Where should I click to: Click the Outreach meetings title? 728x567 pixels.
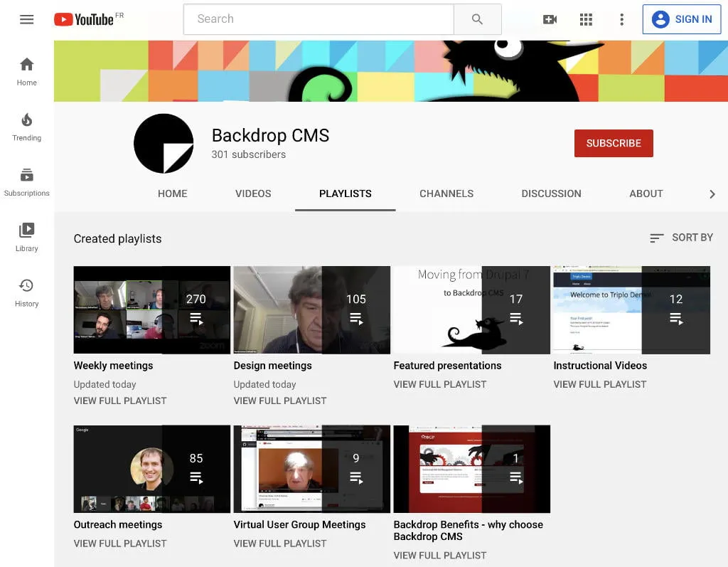pyautogui.click(x=118, y=525)
